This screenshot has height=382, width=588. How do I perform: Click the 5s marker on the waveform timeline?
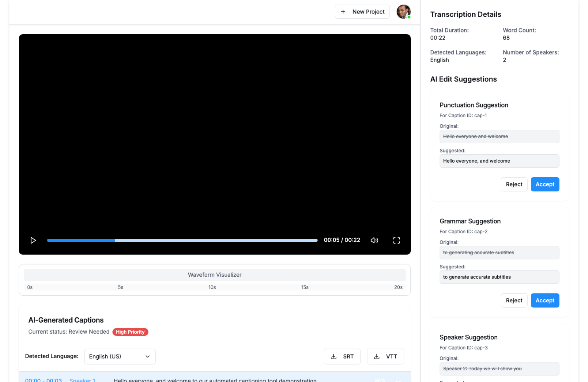click(120, 287)
